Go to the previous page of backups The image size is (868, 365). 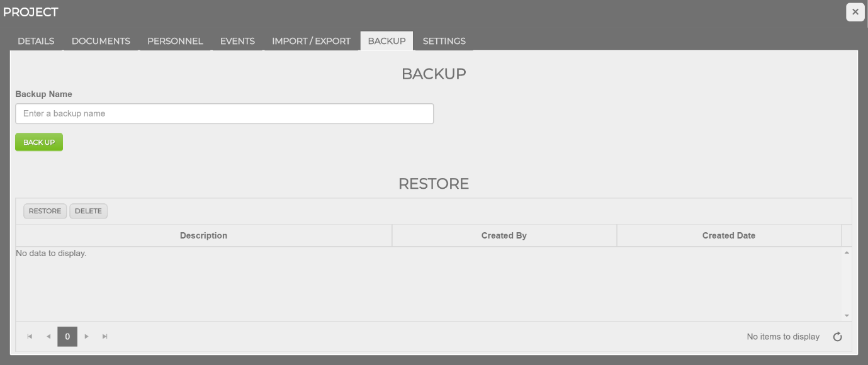point(48,336)
